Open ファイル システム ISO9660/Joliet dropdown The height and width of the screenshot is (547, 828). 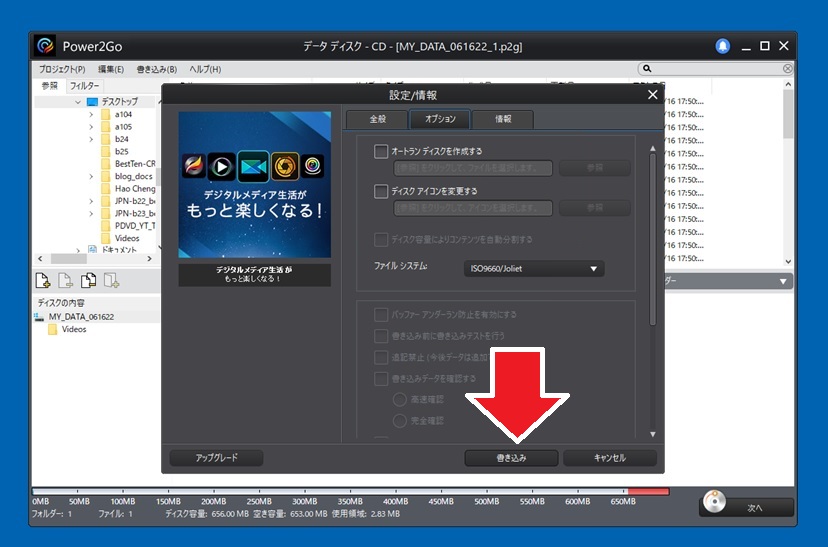point(534,269)
